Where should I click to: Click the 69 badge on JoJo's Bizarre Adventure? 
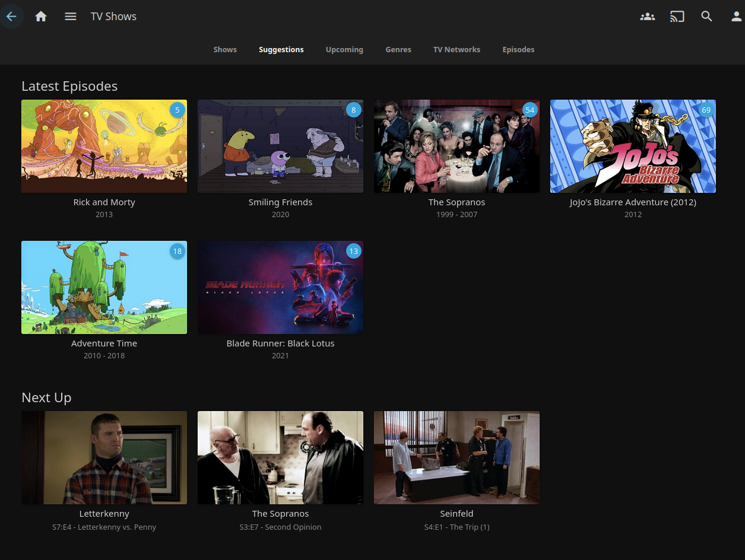coord(706,110)
